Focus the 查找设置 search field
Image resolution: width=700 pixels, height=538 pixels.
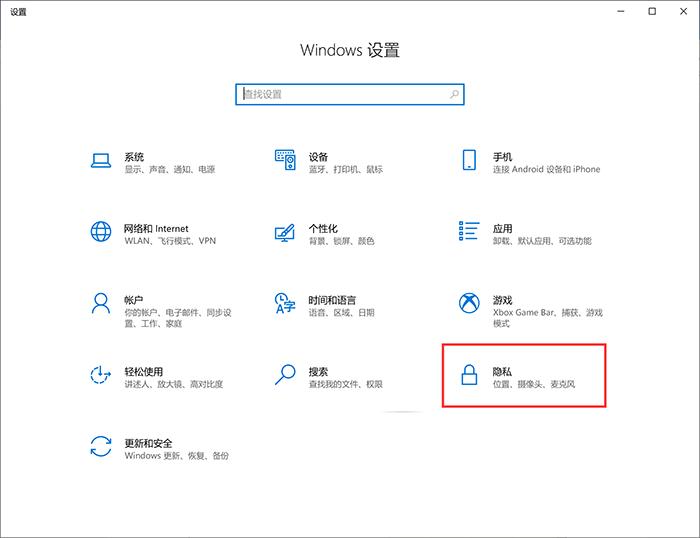[x=350, y=94]
